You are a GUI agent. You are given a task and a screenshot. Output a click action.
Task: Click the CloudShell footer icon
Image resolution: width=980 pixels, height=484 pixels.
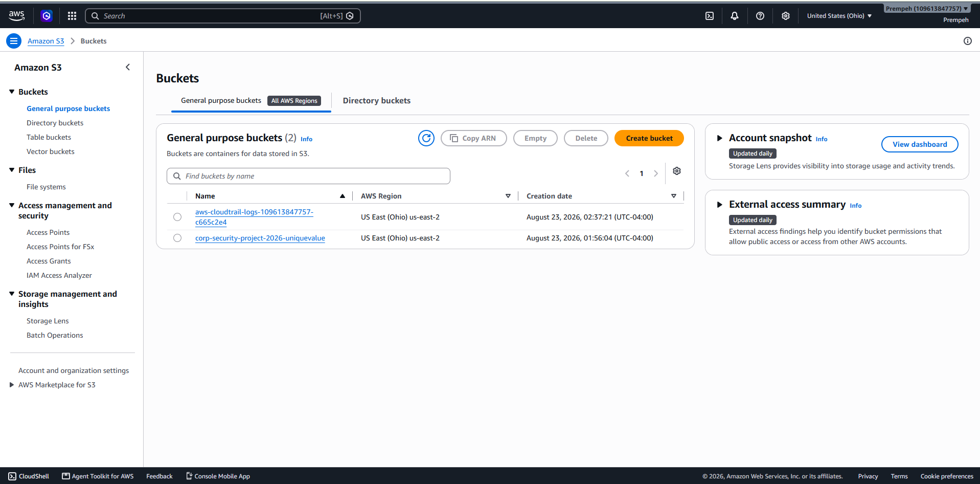pyautogui.click(x=12, y=476)
